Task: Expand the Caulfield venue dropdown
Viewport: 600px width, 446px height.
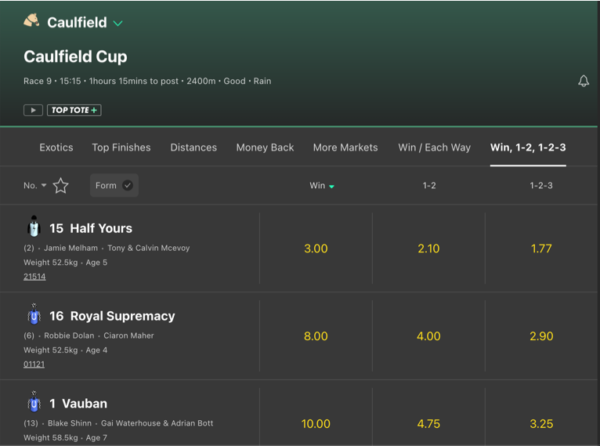Action: pyautogui.click(x=118, y=23)
